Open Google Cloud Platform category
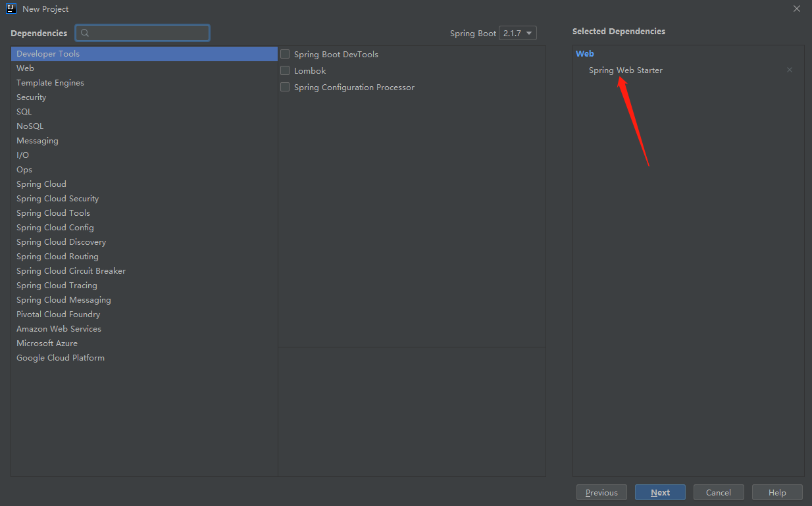Viewport: 812px width, 506px height. coord(144,358)
